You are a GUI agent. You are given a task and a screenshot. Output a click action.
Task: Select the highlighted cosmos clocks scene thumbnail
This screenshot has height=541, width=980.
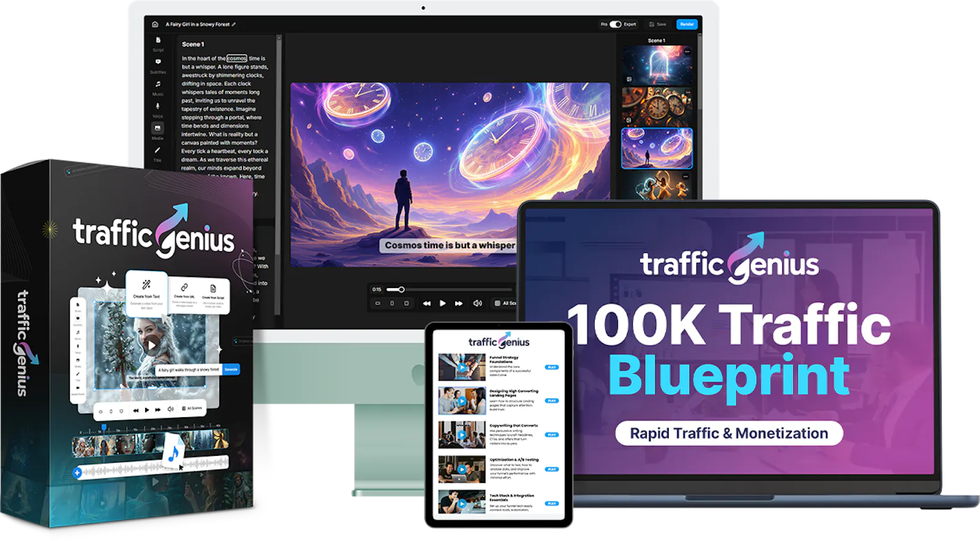tap(657, 148)
